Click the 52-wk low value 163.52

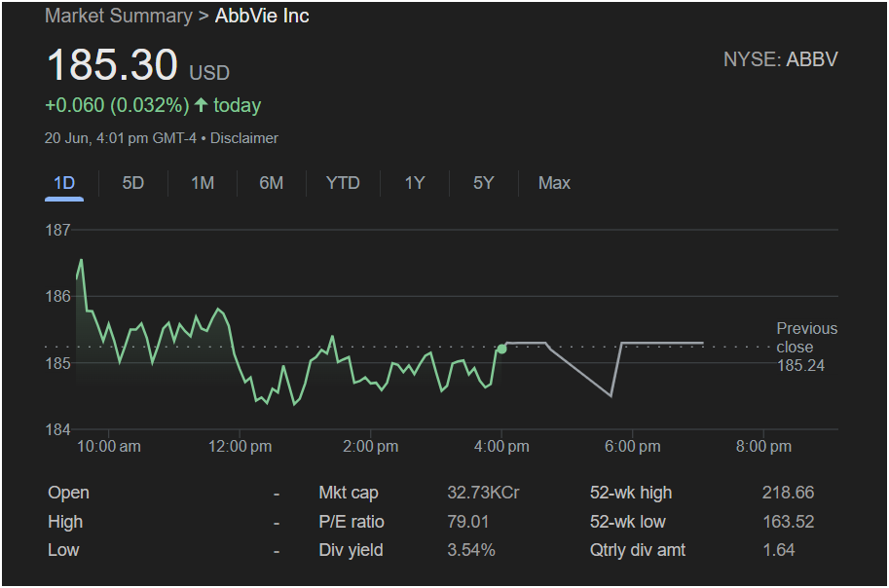[x=788, y=522]
